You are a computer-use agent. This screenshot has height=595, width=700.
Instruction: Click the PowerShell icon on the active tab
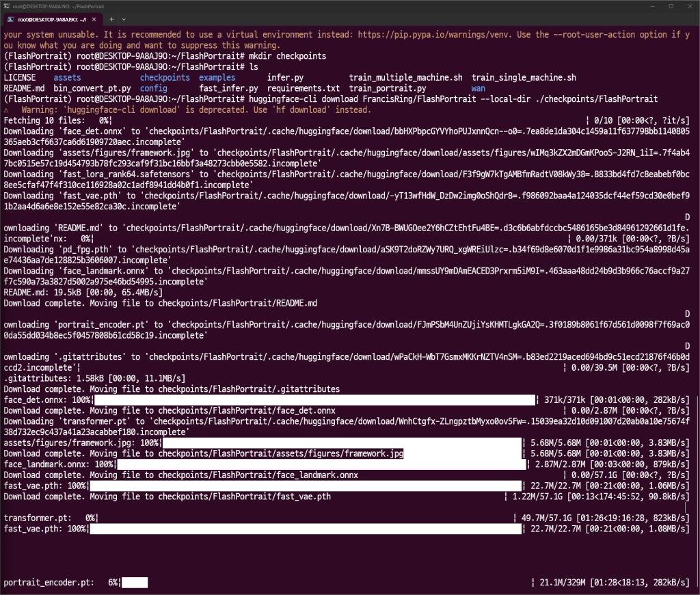pos(12,19)
